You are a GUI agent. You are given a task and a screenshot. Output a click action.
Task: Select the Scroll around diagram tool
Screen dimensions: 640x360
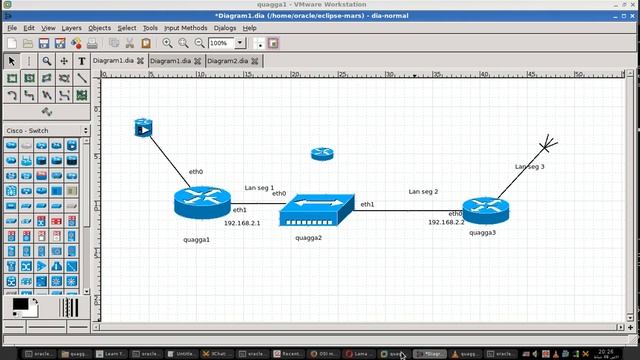(64, 61)
